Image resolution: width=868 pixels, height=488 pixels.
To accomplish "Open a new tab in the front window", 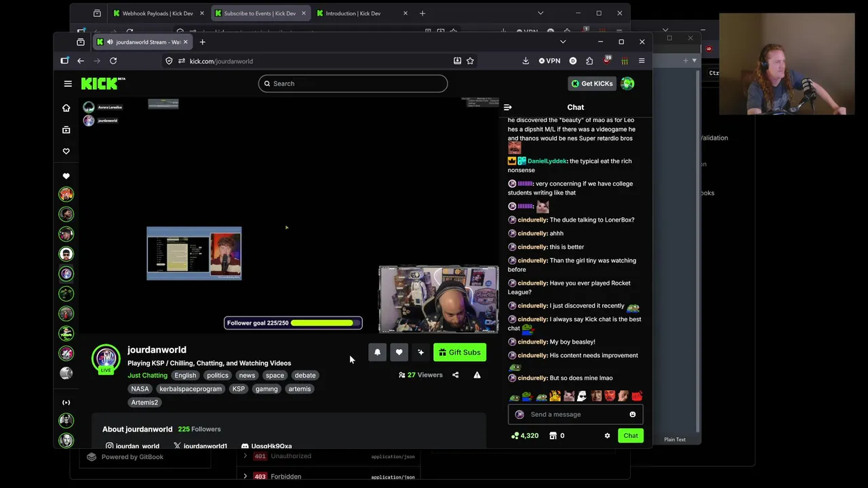I will pos(202,42).
